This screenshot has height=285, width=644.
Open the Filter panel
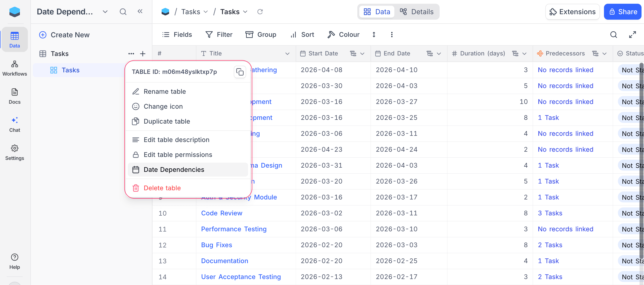coord(219,35)
